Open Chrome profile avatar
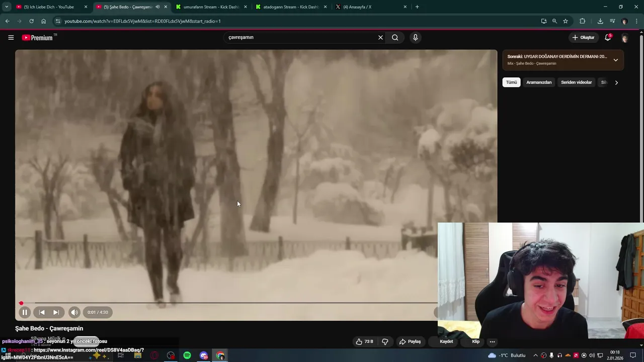The image size is (644, 362). (624, 21)
